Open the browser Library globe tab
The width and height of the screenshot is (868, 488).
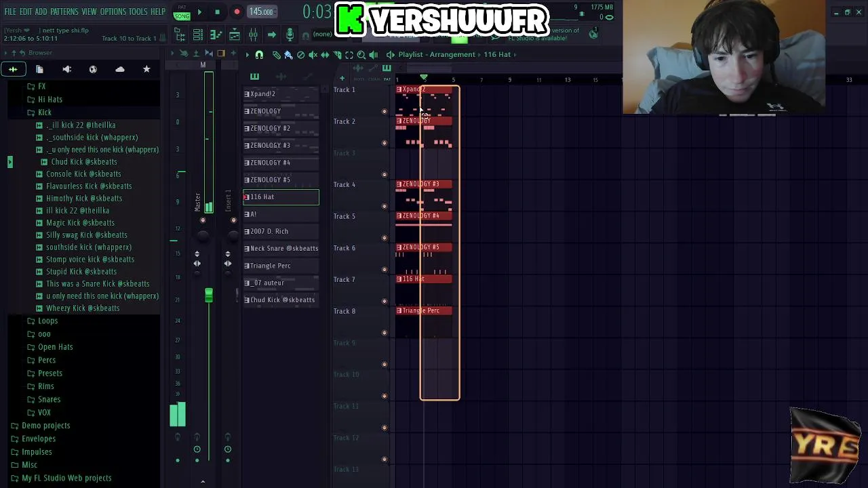click(93, 69)
